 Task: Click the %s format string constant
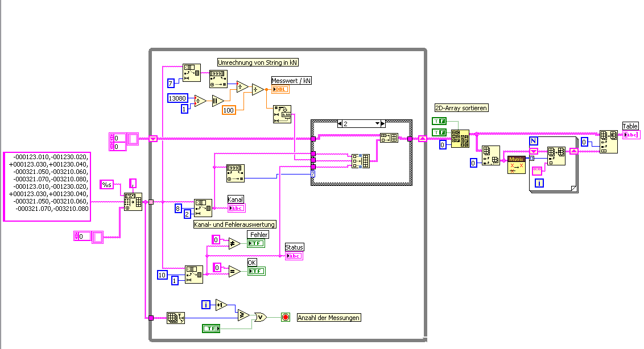tap(107, 185)
